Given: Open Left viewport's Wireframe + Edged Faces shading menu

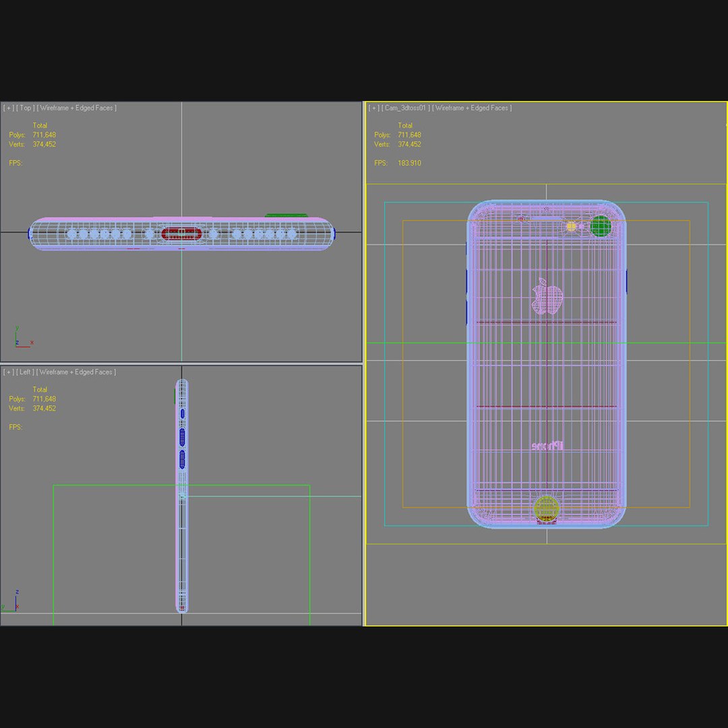Looking at the screenshot, I should pos(76,372).
